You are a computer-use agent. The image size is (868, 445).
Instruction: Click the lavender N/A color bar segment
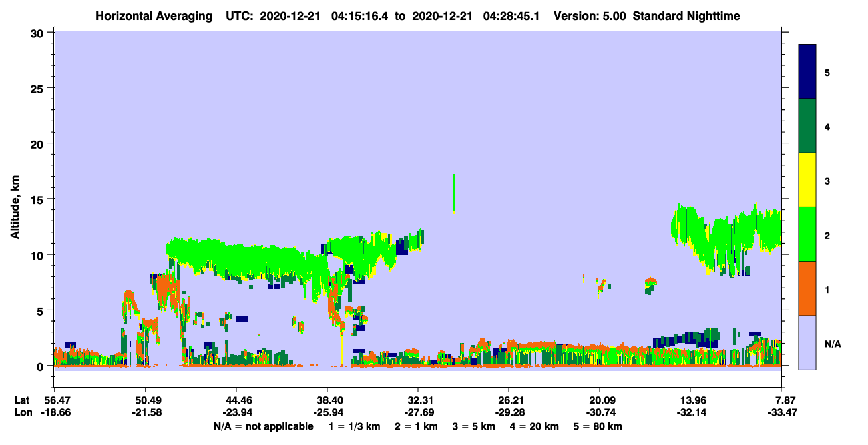807,342
